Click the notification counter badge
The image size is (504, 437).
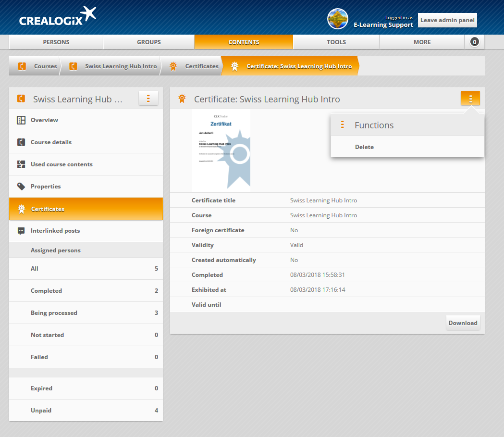[474, 42]
